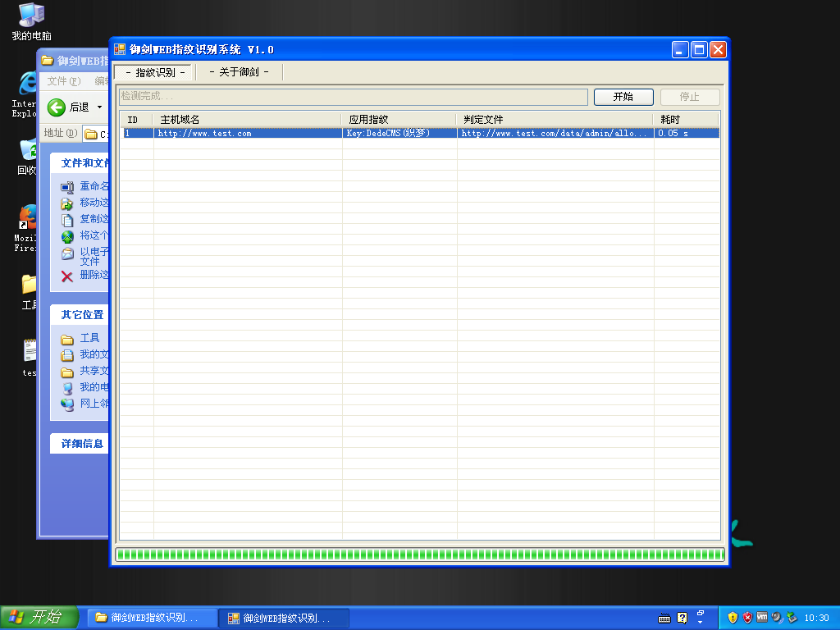This screenshot has height=630, width=840.
Task: Click the 复制这 copy link in Explorer
Action: click(x=94, y=218)
